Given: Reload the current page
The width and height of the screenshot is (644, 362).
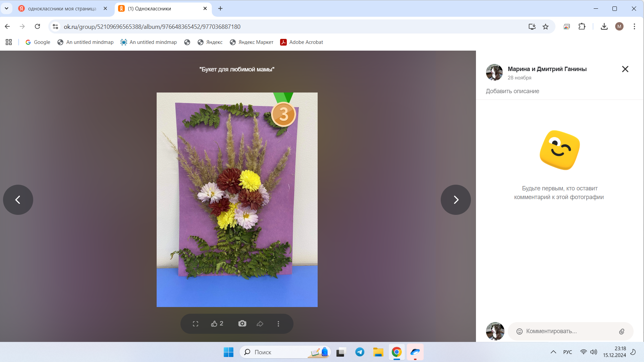Looking at the screenshot, I should click(x=37, y=26).
